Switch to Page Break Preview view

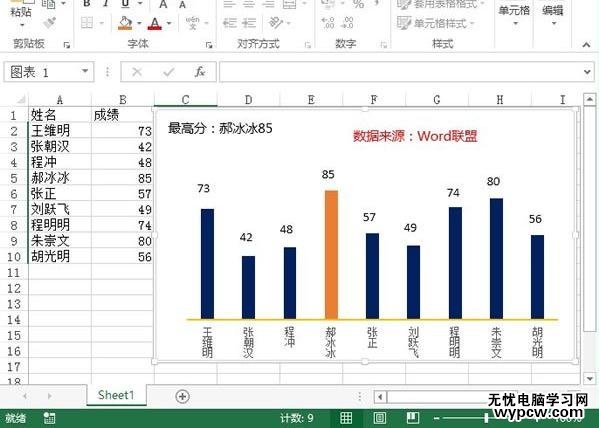click(x=413, y=418)
